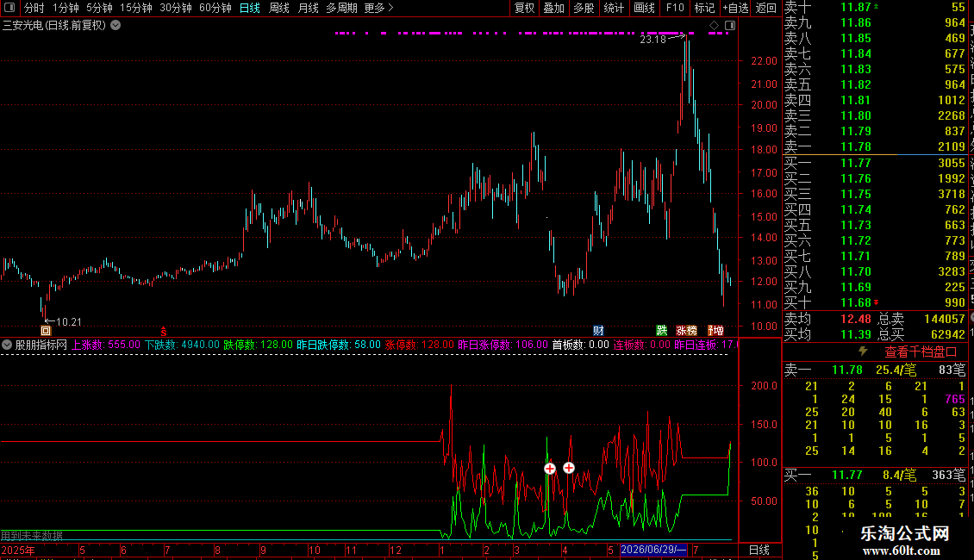Image resolution: width=974 pixels, height=560 pixels.
Task: Click the 买三 11.75 price row
Action: (x=875, y=194)
